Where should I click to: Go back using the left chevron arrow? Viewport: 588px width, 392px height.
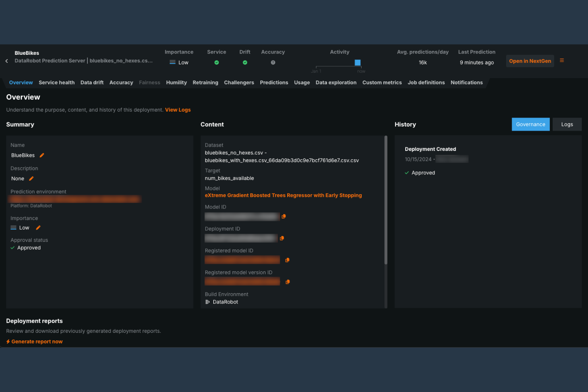tap(6, 61)
